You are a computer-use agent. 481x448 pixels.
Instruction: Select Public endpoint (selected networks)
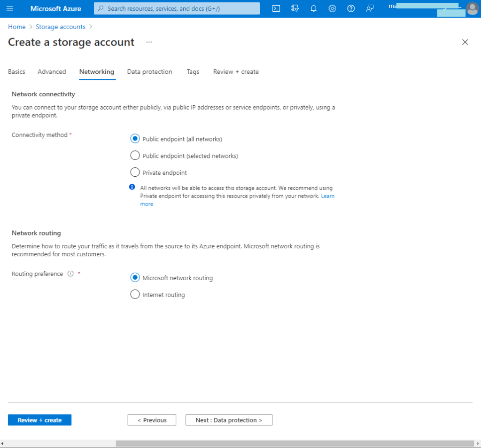point(135,156)
